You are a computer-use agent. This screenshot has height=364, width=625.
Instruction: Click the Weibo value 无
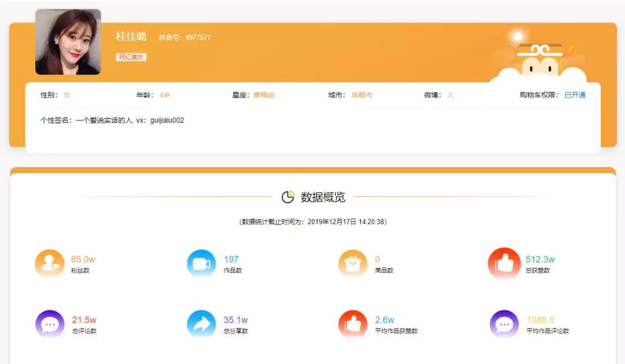pos(450,95)
